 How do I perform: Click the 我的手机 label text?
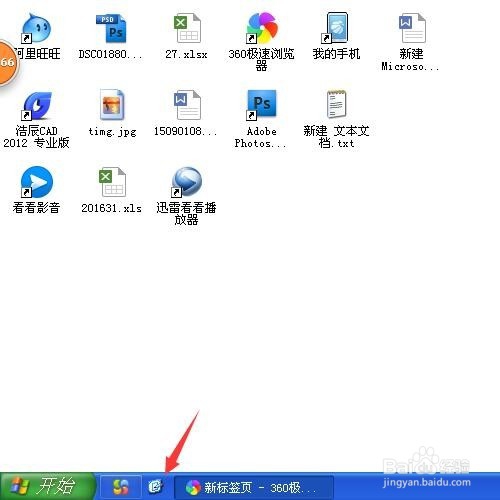click(x=336, y=54)
